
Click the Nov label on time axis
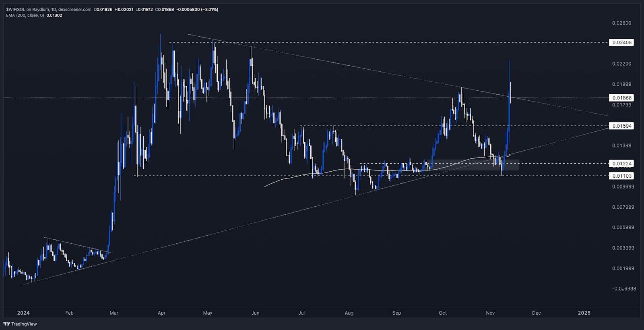click(x=490, y=313)
